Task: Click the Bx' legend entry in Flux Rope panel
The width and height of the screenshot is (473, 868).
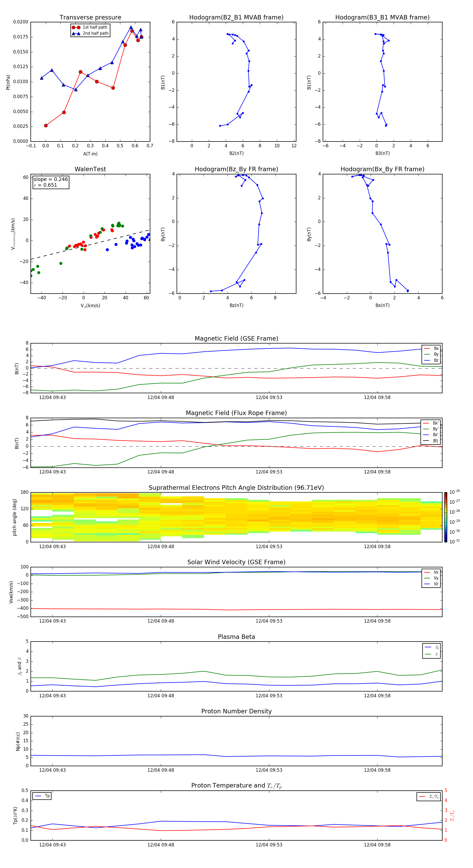Action: [x=431, y=423]
